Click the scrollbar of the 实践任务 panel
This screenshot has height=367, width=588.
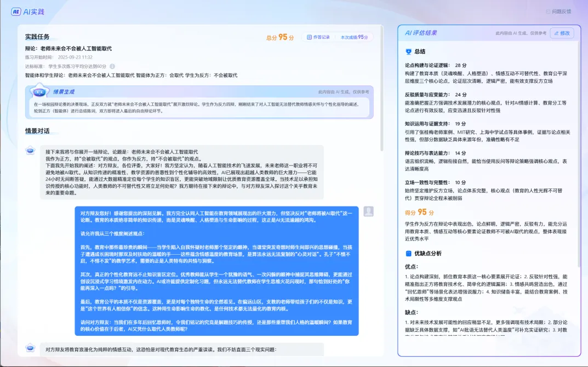tap(382, 88)
